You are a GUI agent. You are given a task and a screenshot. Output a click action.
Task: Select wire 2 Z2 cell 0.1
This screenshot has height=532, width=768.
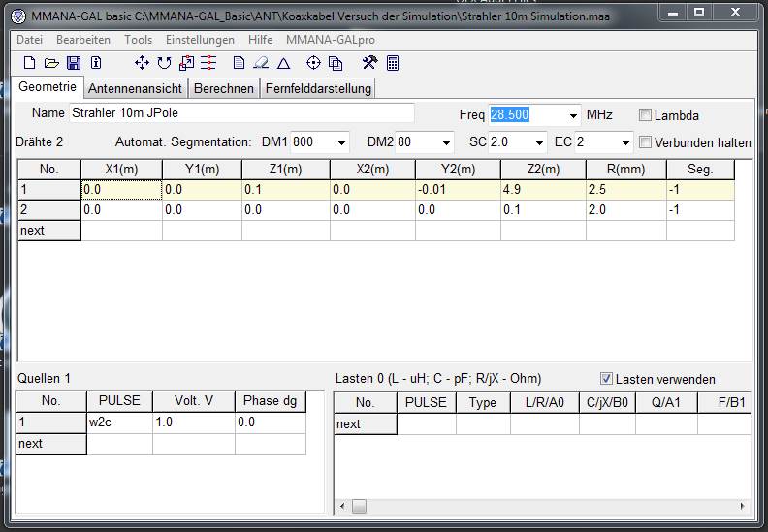543,210
